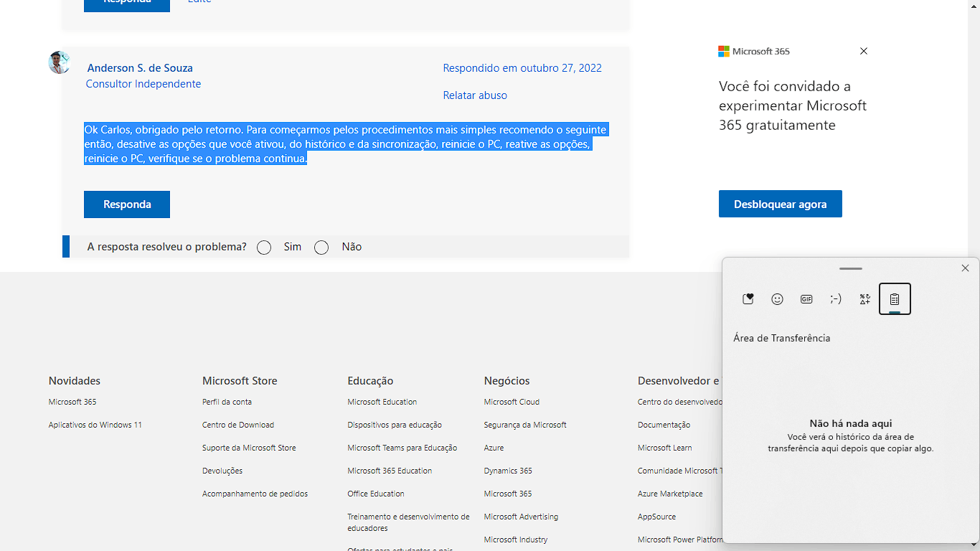Viewport: 980px width, 551px height.
Task: Open AppSource link
Action: 656,517
